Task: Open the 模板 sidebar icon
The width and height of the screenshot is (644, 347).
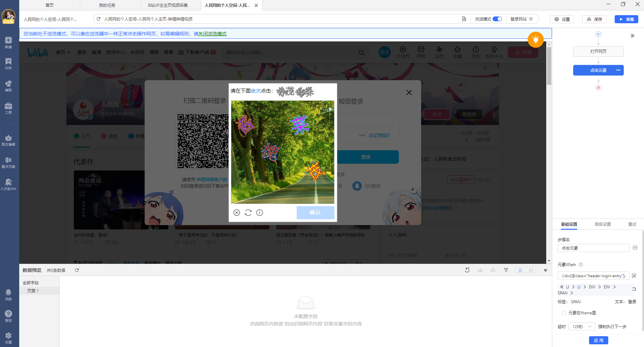Action: (8, 86)
